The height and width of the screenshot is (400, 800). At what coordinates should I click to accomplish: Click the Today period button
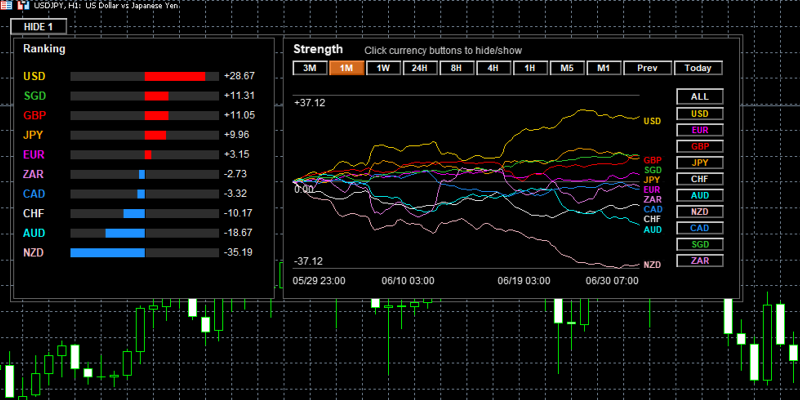(x=698, y=68)
